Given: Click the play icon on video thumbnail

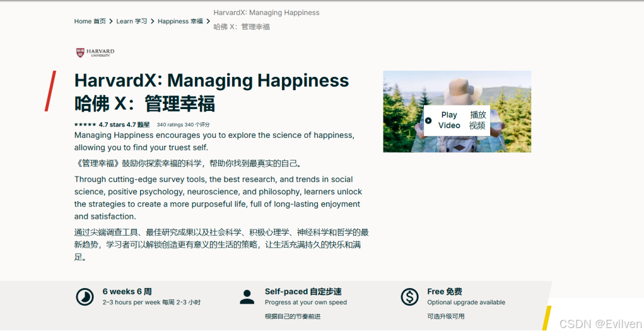Looking at the screenshot, I should [x=428, y=120].
